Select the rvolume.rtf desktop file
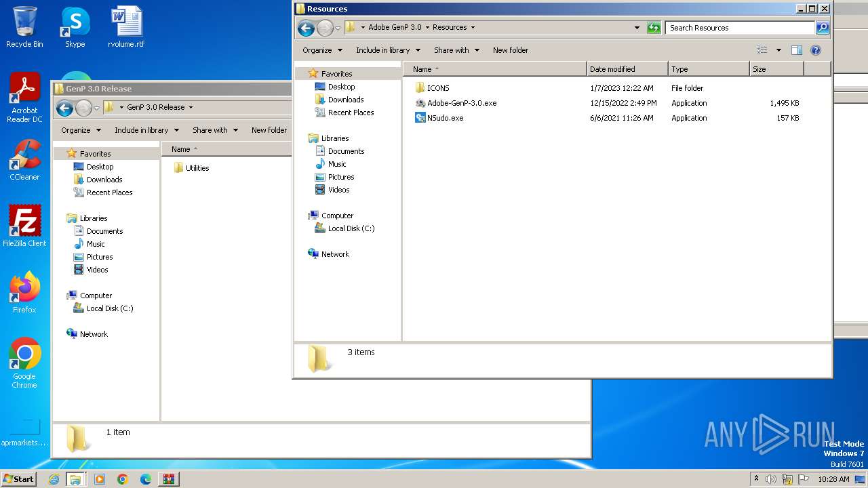 (126, 27)
